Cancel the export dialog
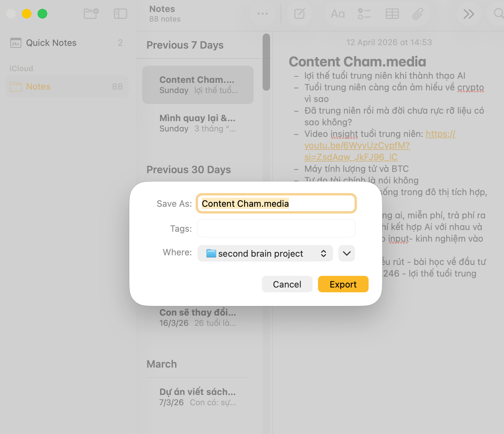 click(x=287, y=284)
